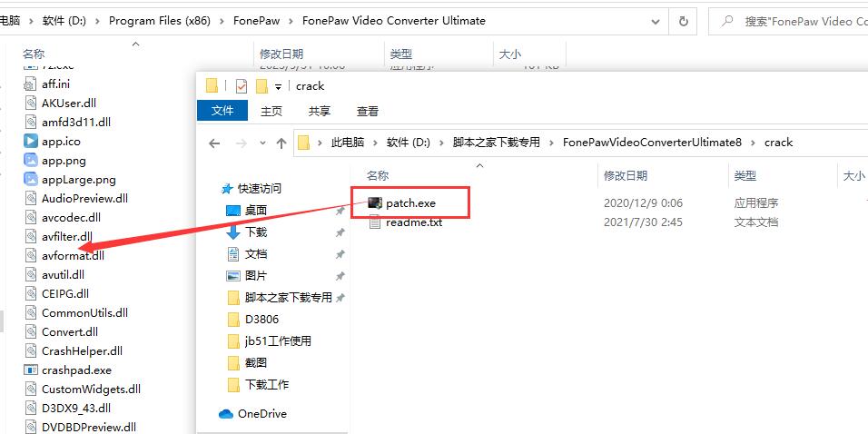Open the 共享 ribbon tab
Image resolution: width=868 pixels, height=434 pixels.
[320, 112]
